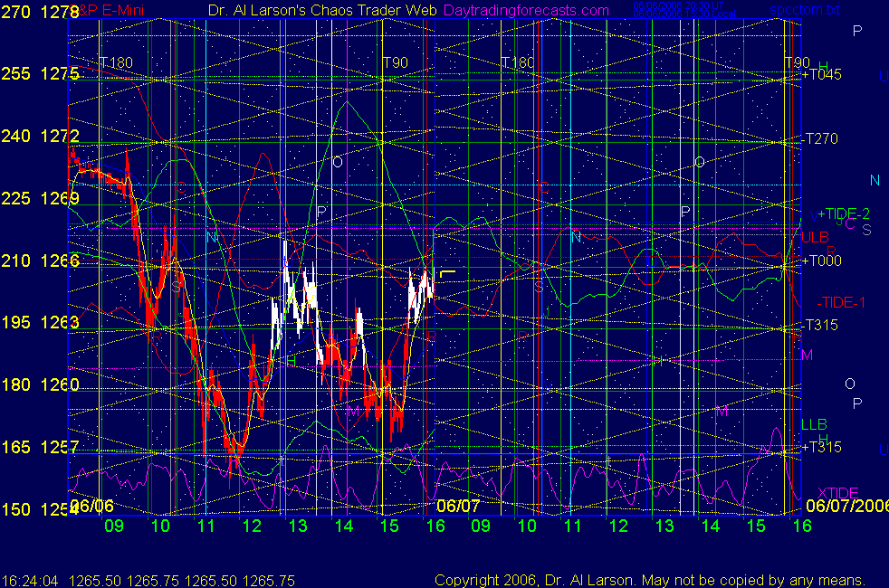
Task: Select the S&P E-Mini chart label
Action: (107, 10)
